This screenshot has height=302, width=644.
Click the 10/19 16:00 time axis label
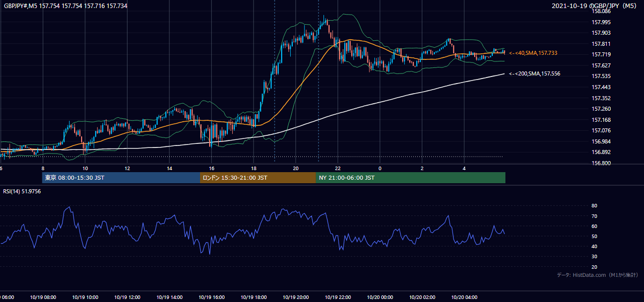click(211, 297)
